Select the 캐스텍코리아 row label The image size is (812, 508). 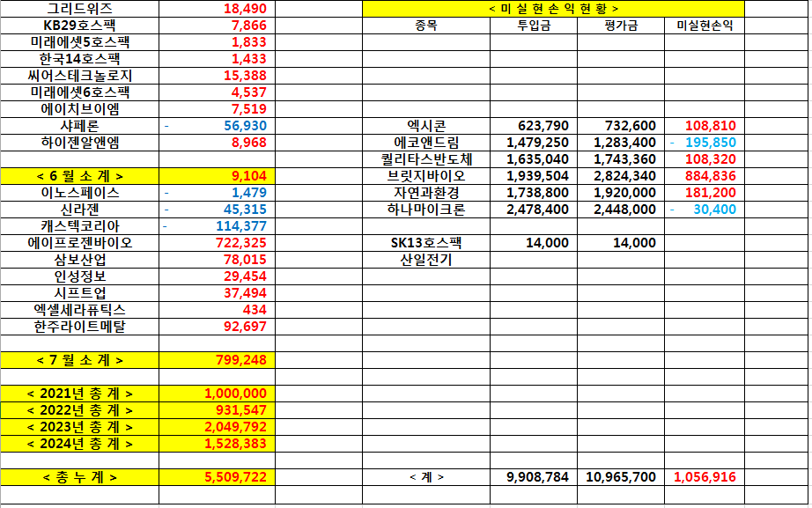point(80,226)
